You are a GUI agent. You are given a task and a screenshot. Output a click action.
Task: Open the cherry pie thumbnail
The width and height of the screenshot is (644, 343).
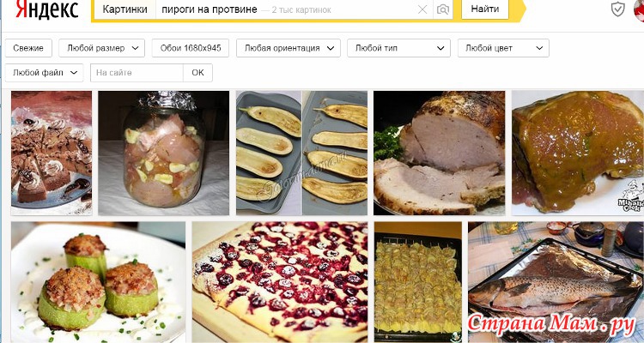[280, 282]
